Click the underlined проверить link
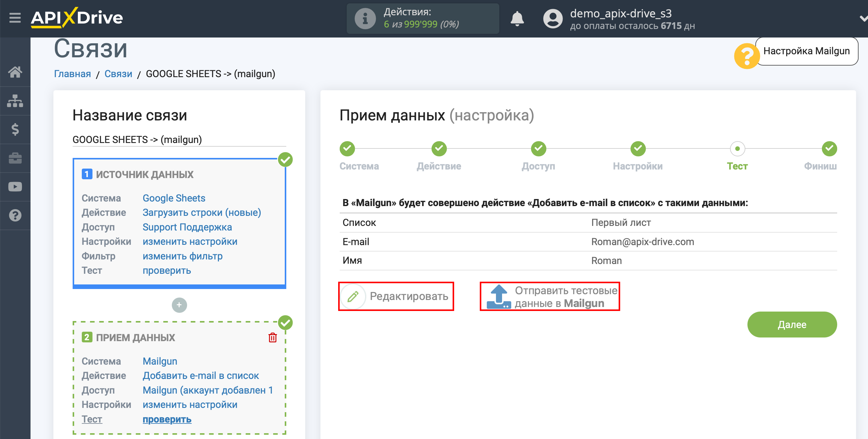This screenshot has width=868, height=439. [167, 419]
